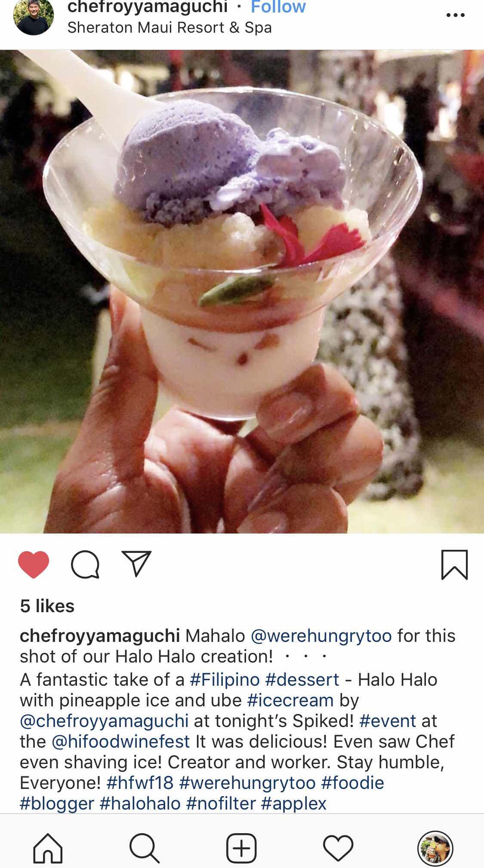
Task: Tap the #halohalo hashtag
Action: coord(140,804)
